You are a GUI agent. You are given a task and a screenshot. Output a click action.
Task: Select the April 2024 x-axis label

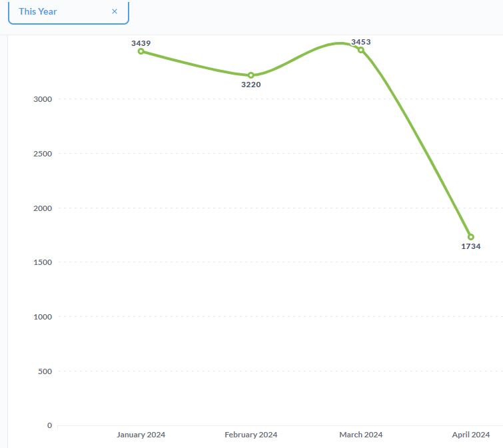click(x=471, y=435)
